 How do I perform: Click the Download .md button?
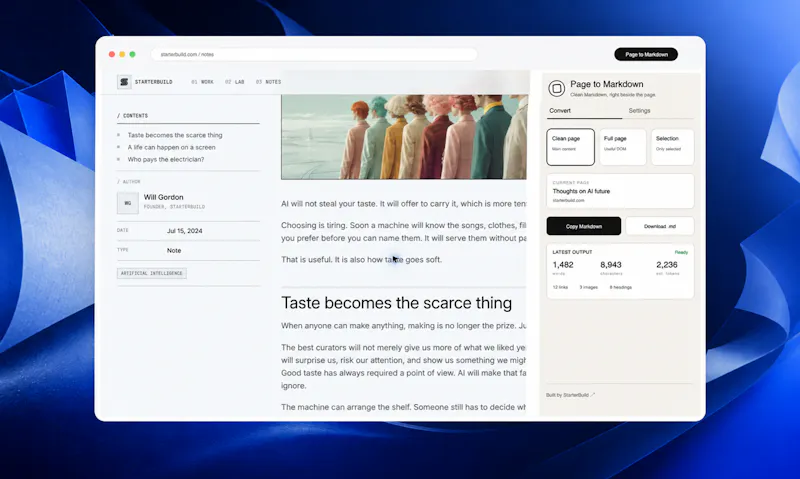[660, 226]
